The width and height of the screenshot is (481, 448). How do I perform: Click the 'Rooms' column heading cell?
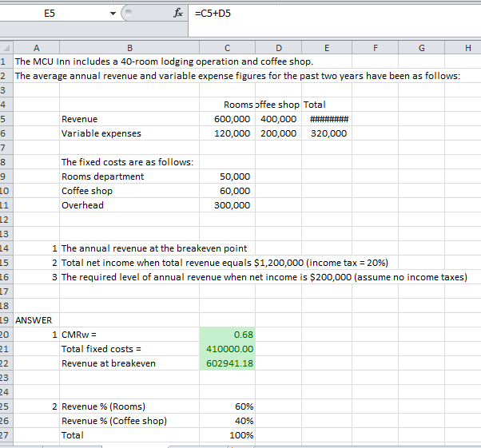(227, 105)
